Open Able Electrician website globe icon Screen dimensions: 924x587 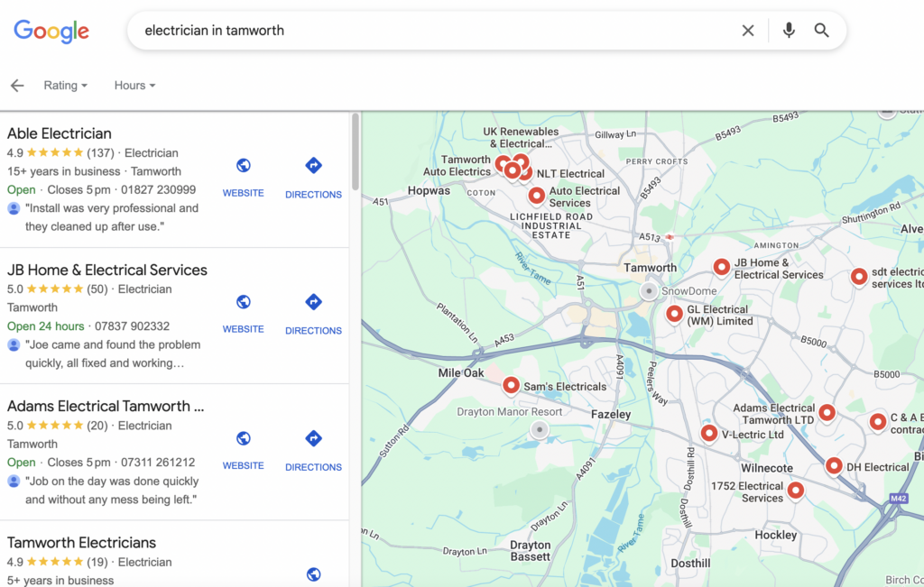[x=244, y=165]
